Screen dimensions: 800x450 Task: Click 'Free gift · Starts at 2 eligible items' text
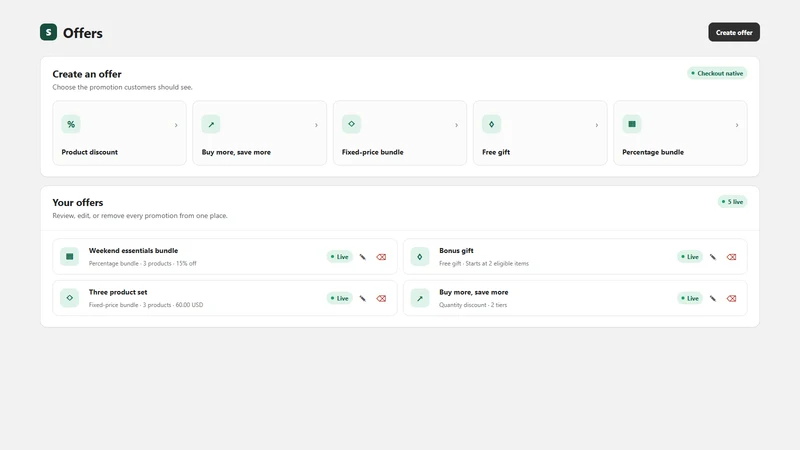point(484,264)
